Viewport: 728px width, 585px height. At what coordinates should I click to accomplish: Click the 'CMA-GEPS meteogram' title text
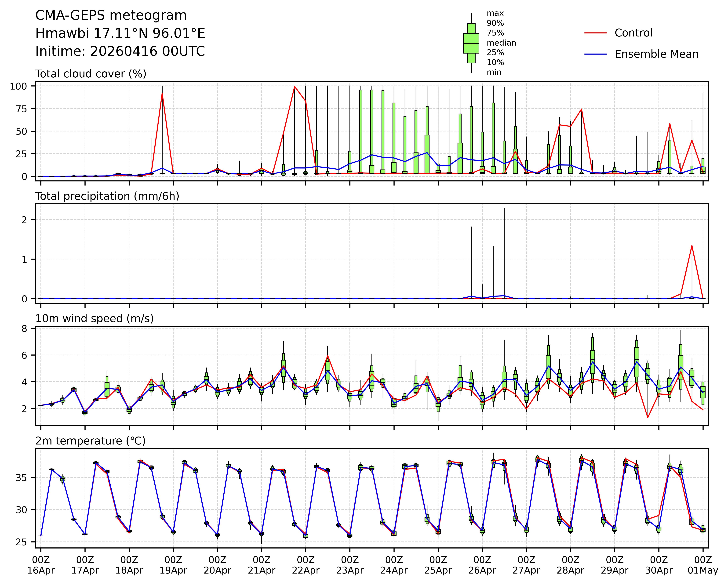point(111,15)
